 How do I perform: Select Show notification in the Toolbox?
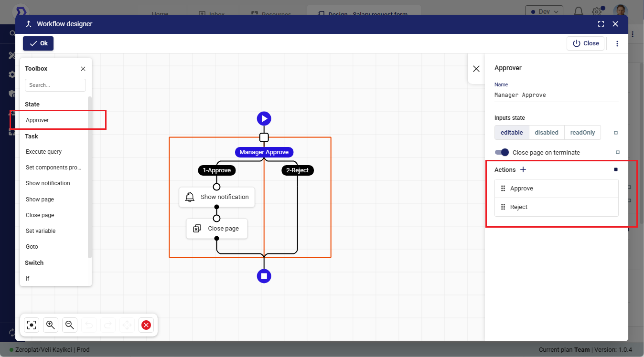coord(48,183)
